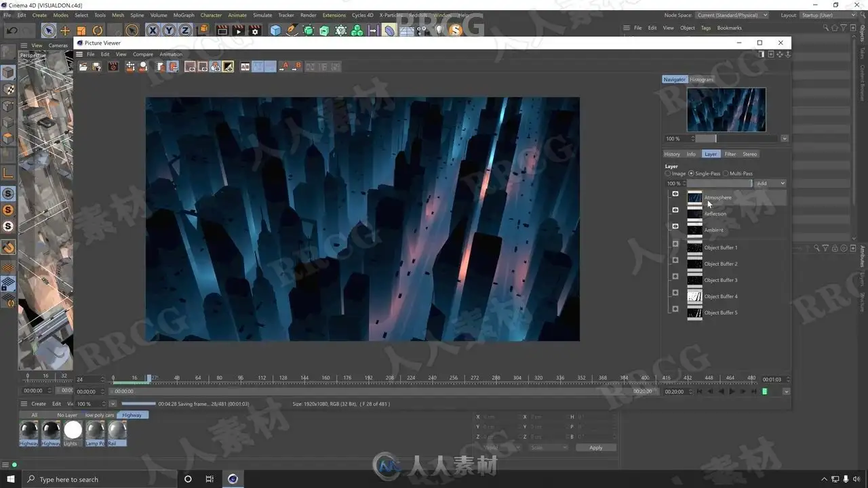This screenshot has width=868, height=488.
Task: Open Edit Render Settings clapperboard icon
Action: 254,30
